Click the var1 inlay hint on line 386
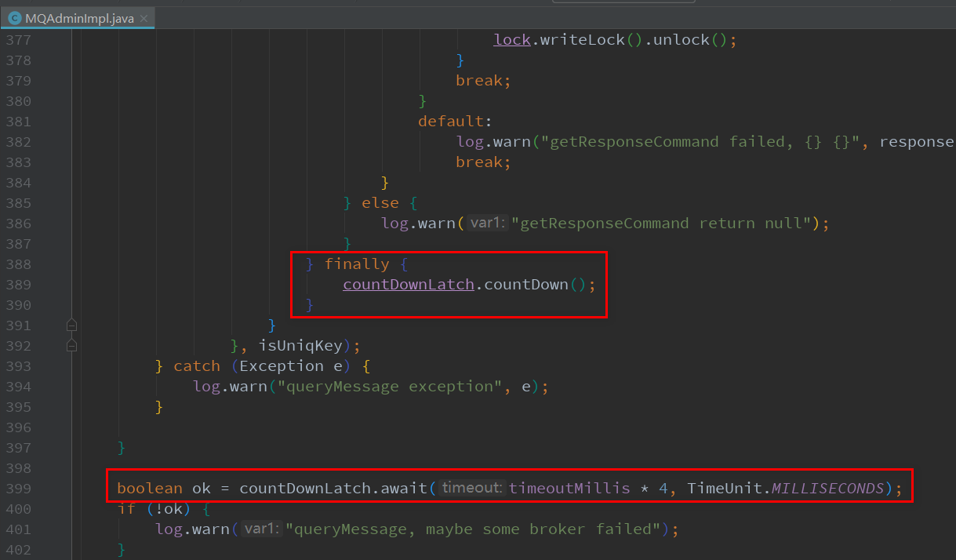 [x=486, y=223]
